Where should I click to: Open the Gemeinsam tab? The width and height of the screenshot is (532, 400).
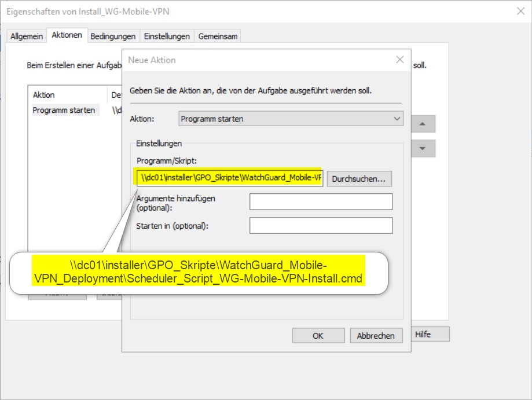[x=218, y=36]
